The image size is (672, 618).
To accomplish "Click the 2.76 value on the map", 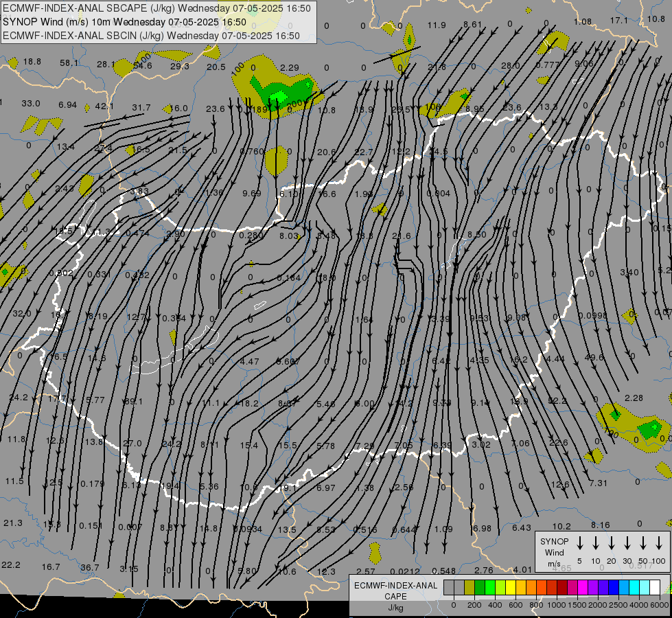I will [484, 570].
